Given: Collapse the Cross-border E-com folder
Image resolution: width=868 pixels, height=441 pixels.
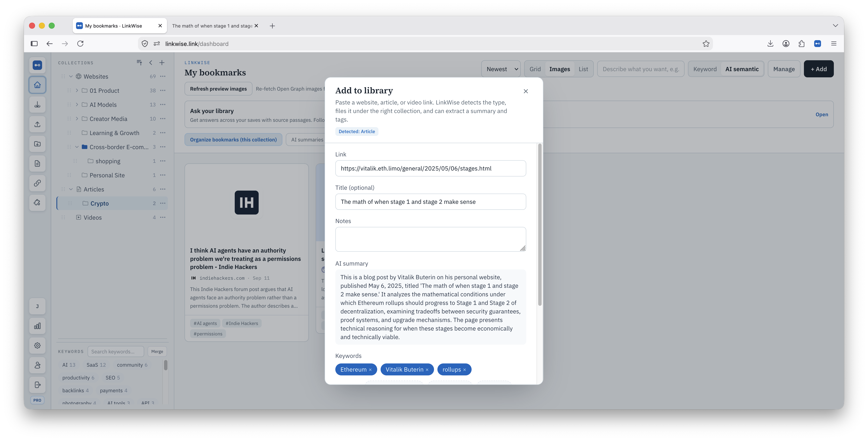Looking at the screenshot, I should click(x=77, y=147).
